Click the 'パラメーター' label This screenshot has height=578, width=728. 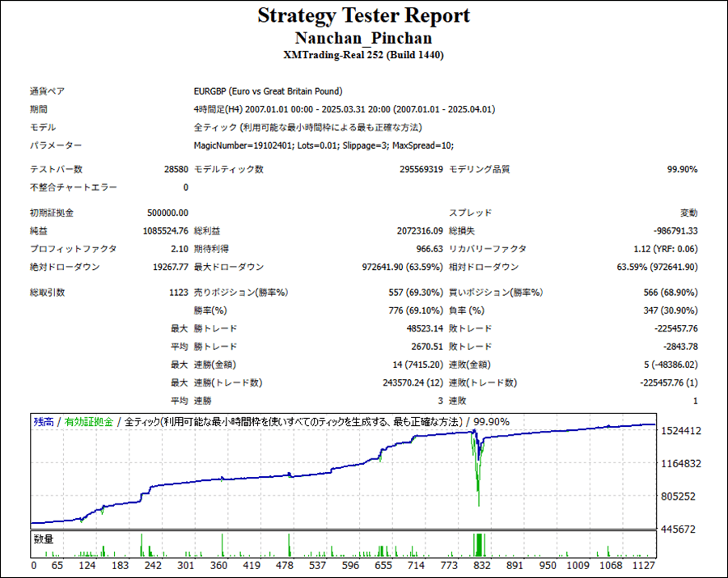tap(56, 146)
